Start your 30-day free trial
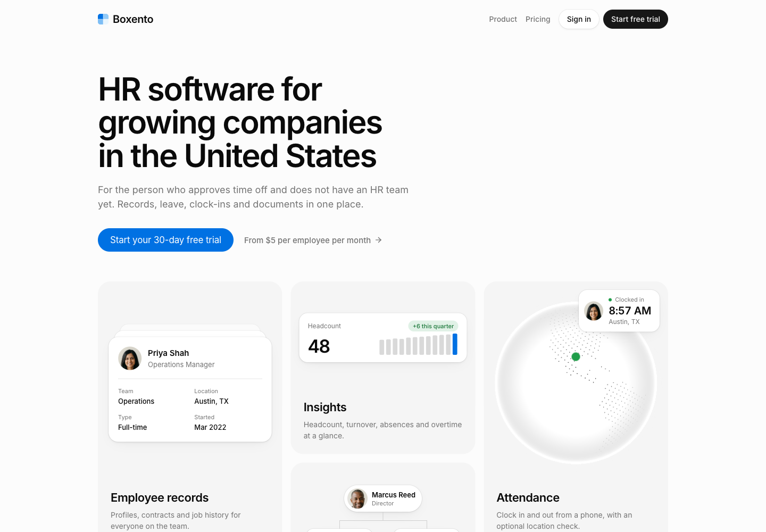 tap(165, 240)
